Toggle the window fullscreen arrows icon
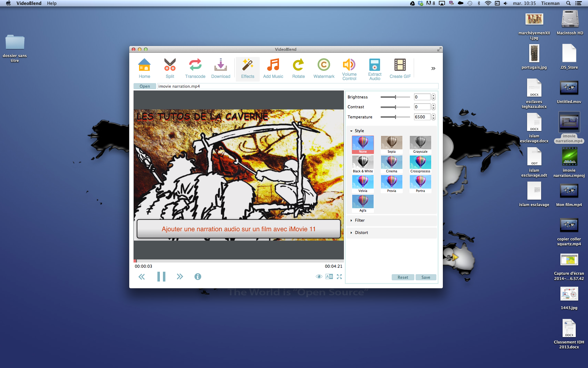Image resolution: width=588 pixels, height=368 pixels. click(439, 49)
